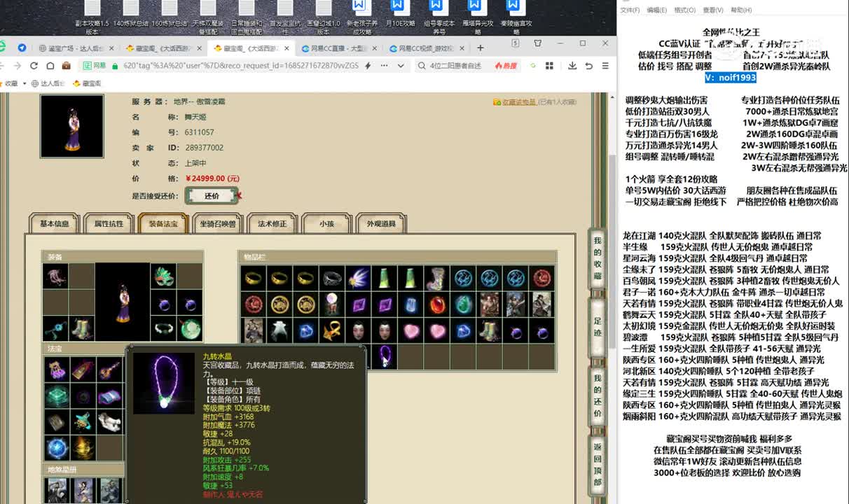This screenshot has height=504, width=849.
Task: Click 返回顶部 in the side panel
Action: pos(598,465)
